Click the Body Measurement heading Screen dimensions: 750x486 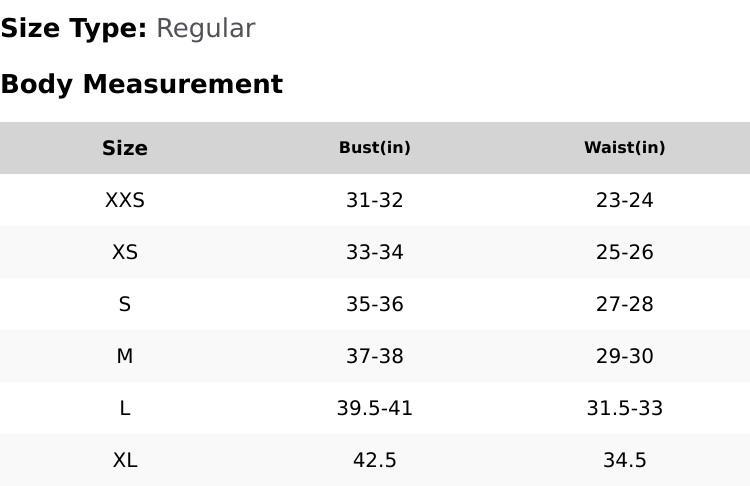(141, 84)
